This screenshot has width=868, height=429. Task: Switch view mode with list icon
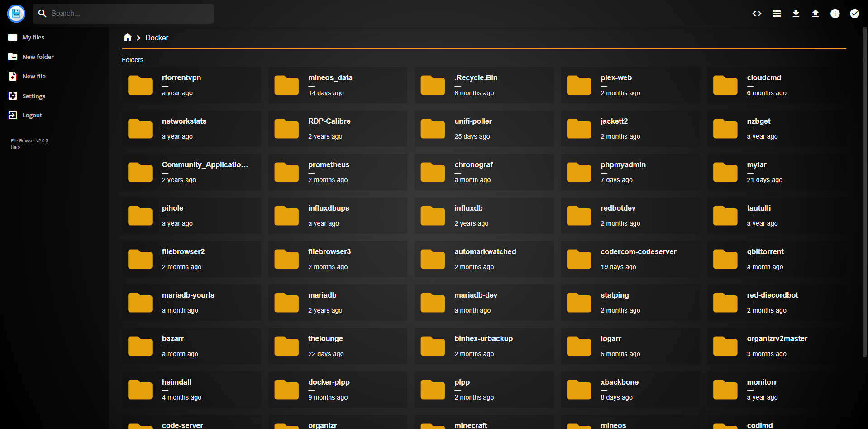tap(777, 14)
